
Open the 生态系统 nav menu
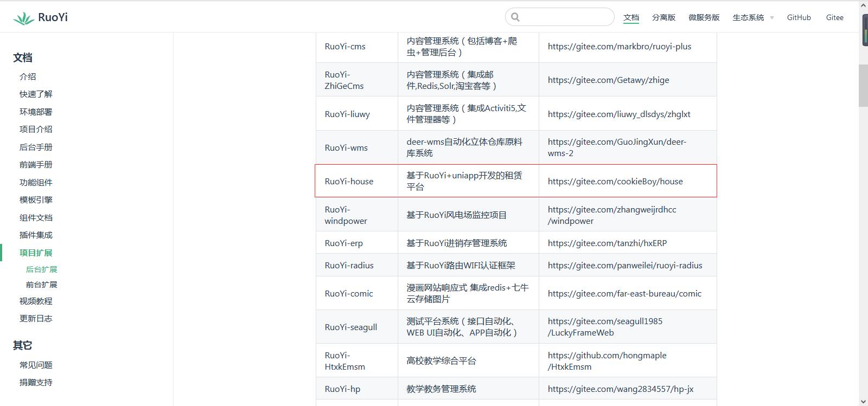[748, 17]
